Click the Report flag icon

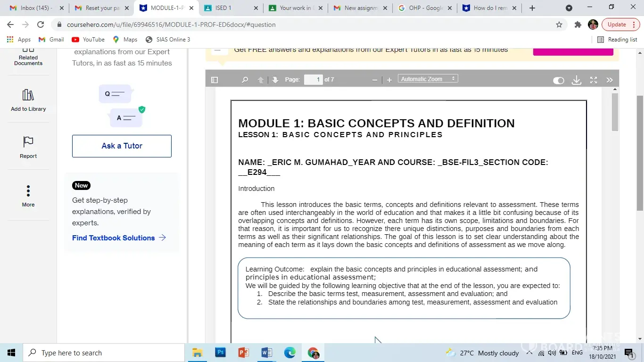(x=28, y=142)
